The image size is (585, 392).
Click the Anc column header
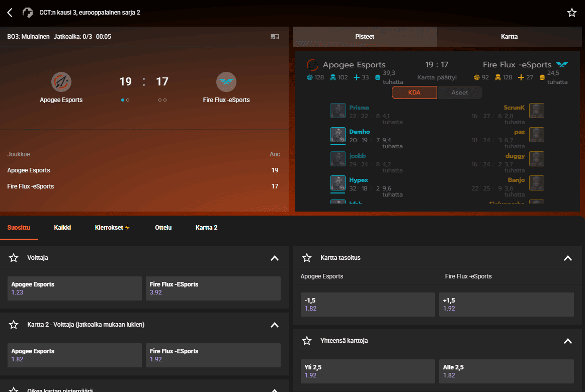[275, 154]
